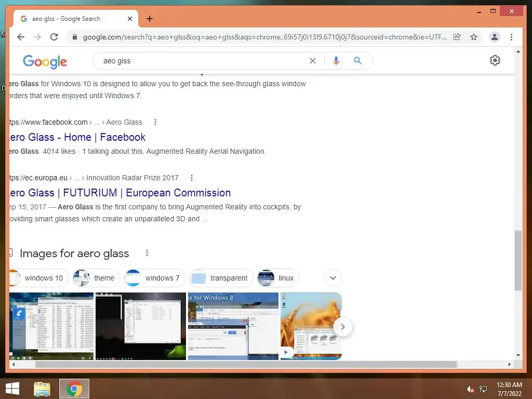The image size is (532, 399).
Task: Filter images by 'windows 7' chip
Action: (x=154, y=278)
